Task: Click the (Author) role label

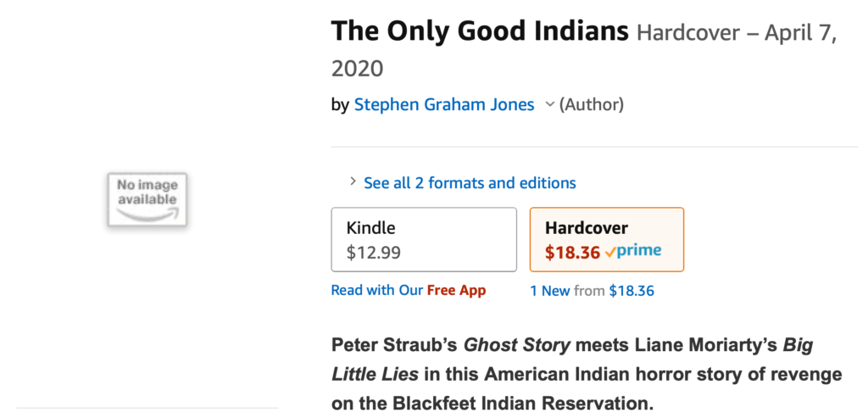Action: pos(592,105)
